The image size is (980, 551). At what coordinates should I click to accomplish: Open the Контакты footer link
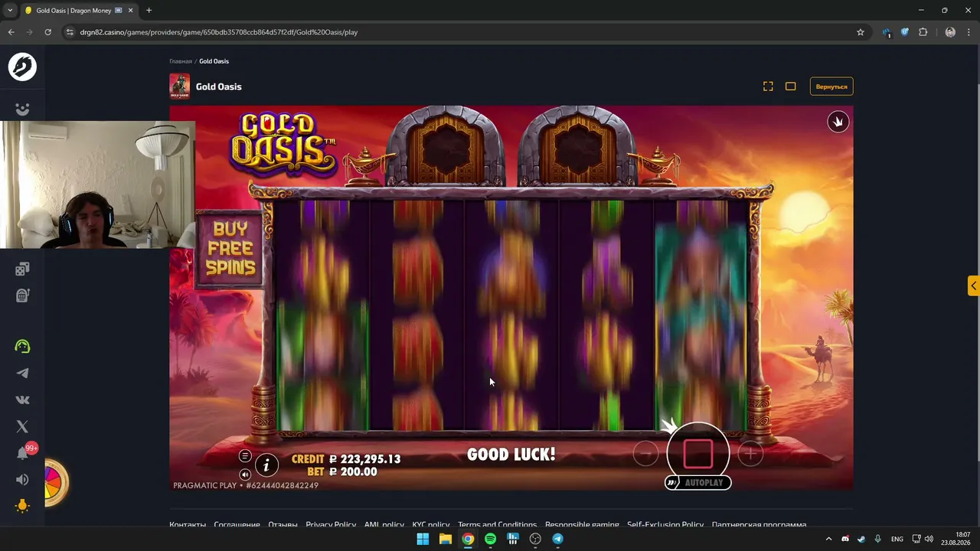pos(188,525)
